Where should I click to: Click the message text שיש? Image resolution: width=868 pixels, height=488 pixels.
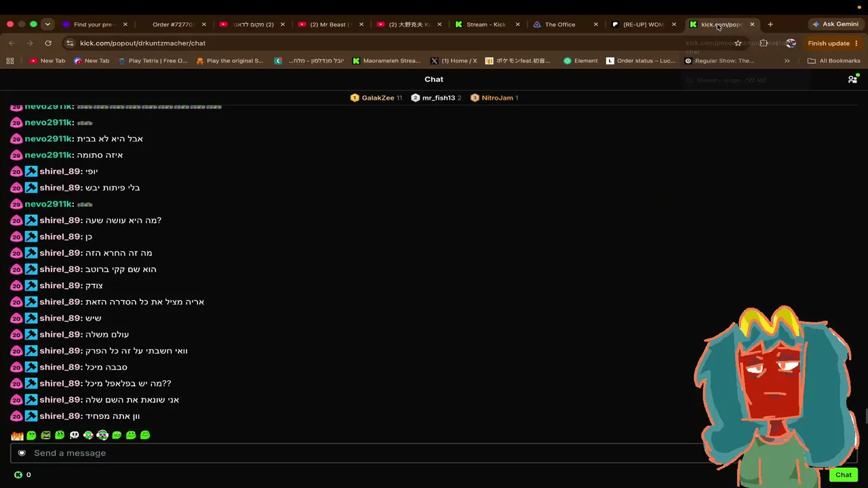click(x=94, y=318)
